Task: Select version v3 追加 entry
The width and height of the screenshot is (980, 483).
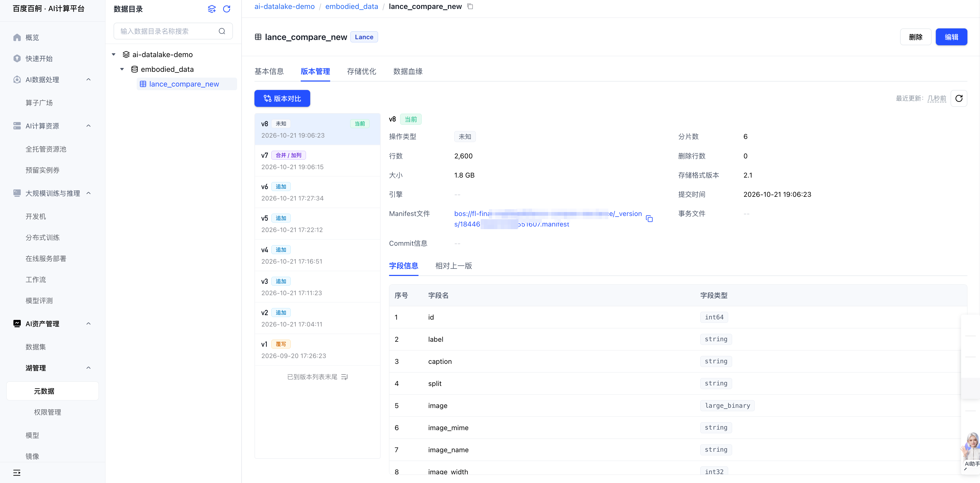Action: pyautogui.click(x=317, y=286)
